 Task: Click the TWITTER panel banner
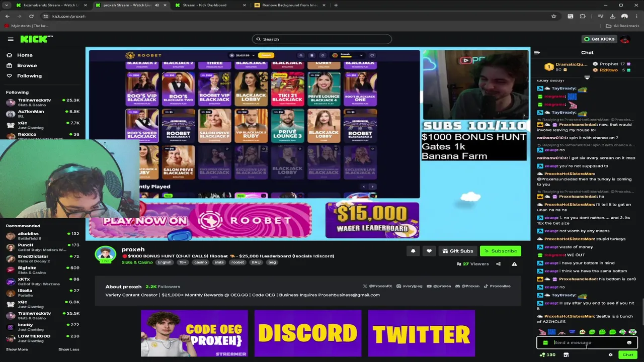(422, 333)
